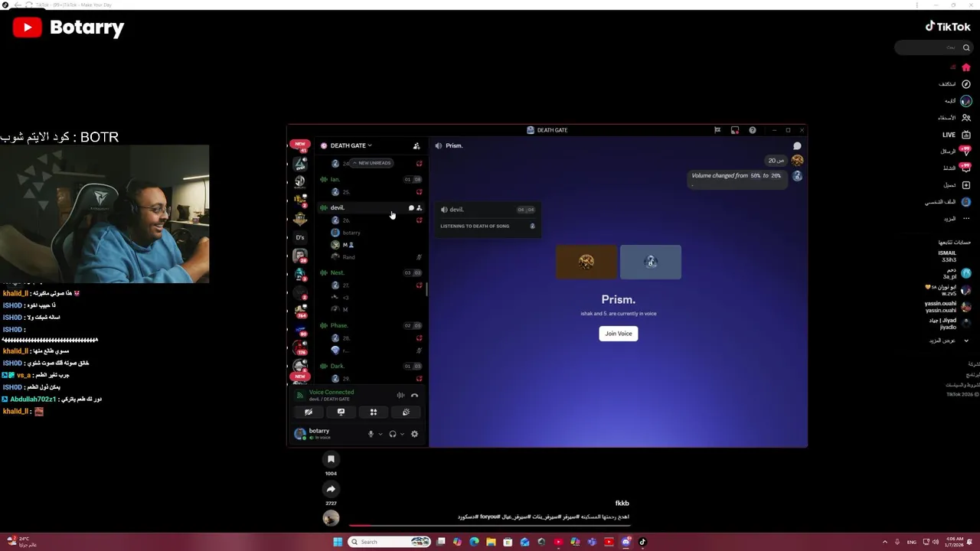
Task: Click the NEW UNREADS pill
Action: click(x=372, y=163)
